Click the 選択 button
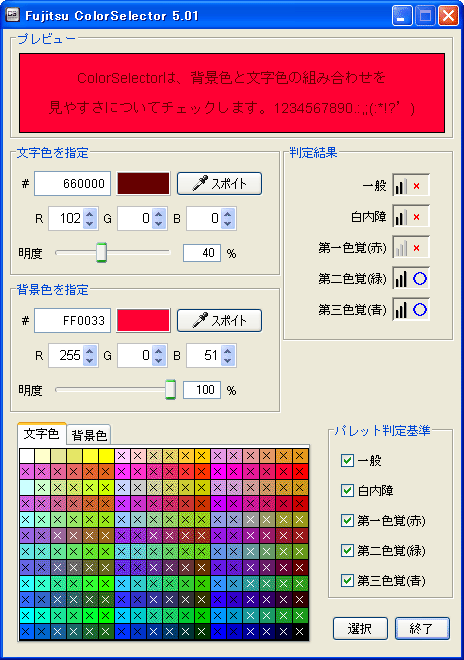 pos(360,629)
